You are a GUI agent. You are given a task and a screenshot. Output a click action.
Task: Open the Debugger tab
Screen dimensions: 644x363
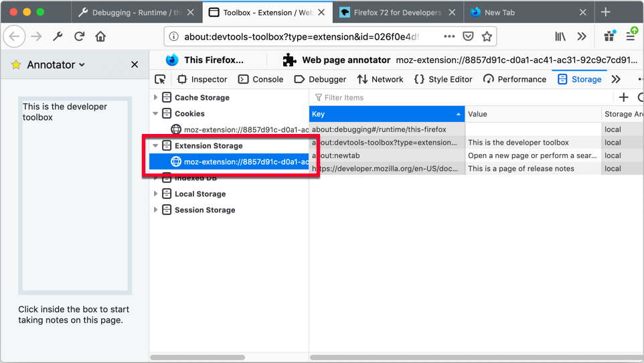tap(321, 79)
